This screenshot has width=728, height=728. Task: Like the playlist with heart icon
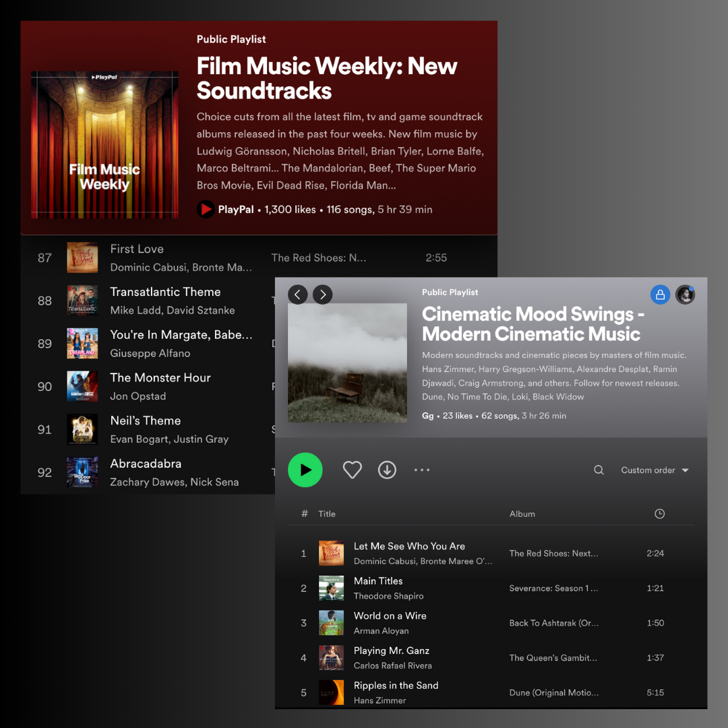point(353,470)
